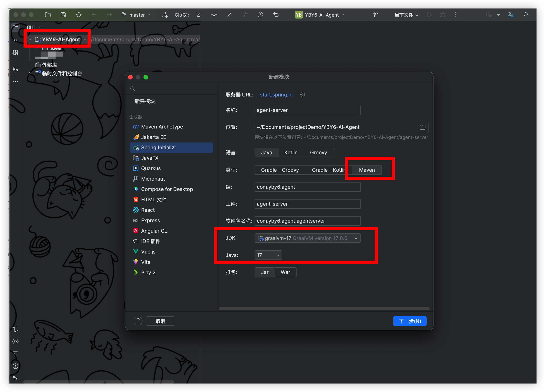
Task: Select Kotlin as the language
Action: pyautogui.click(x=291, y=152)
